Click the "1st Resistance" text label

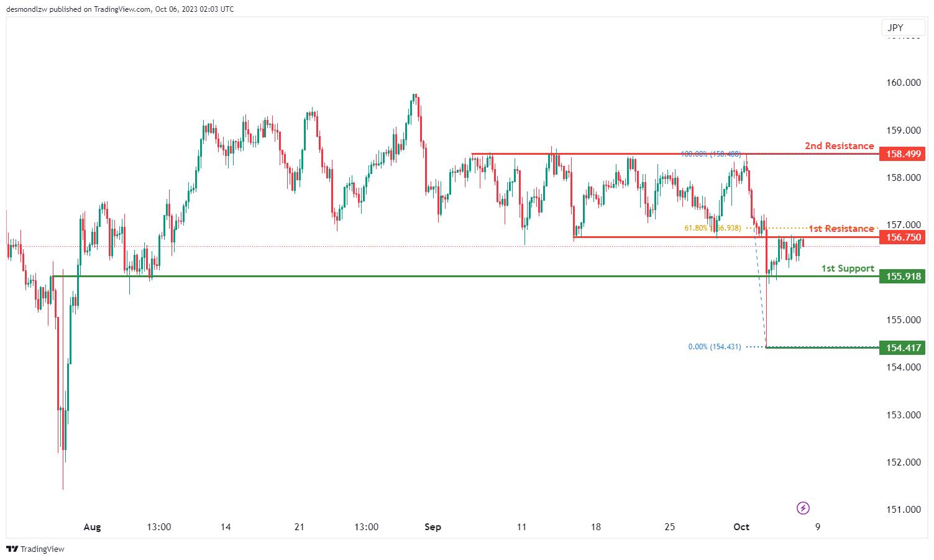tap(841, 229)
